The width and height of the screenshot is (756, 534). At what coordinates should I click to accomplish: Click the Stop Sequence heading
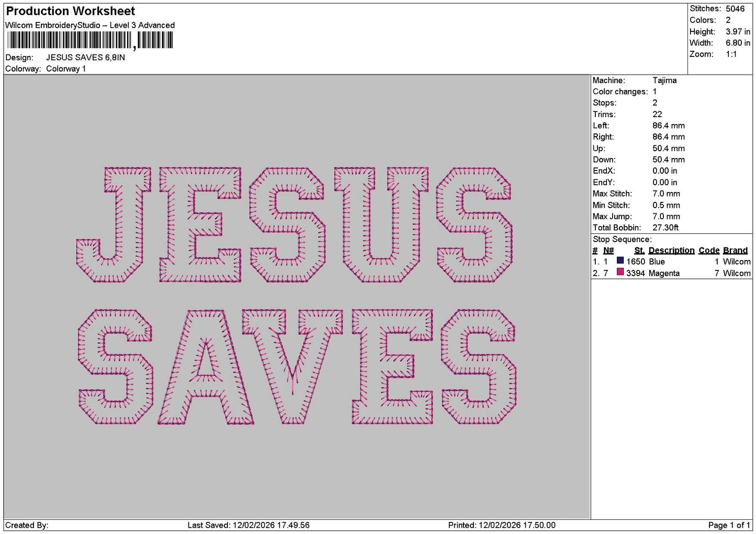pos(622,240)
